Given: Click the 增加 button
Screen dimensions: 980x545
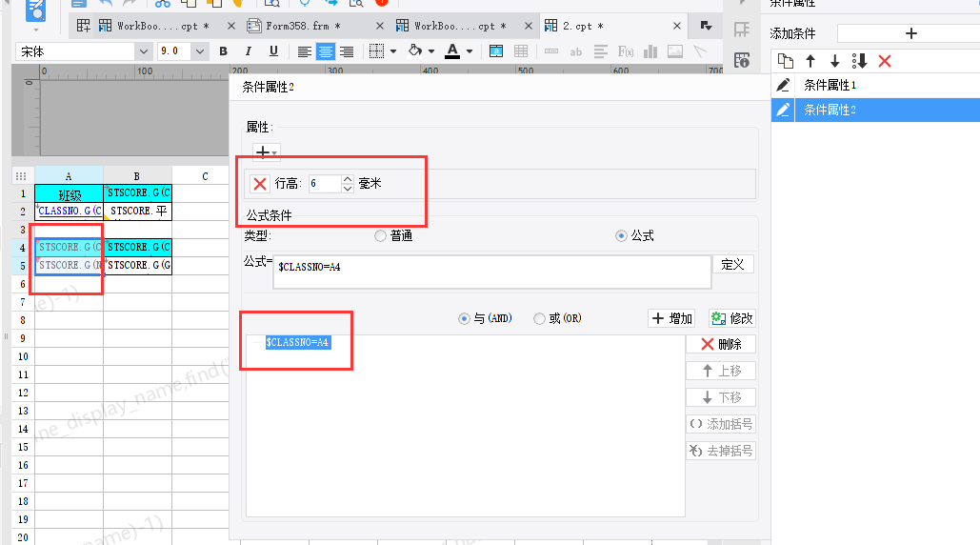Looking at the screenshot, I should [672, 319].
